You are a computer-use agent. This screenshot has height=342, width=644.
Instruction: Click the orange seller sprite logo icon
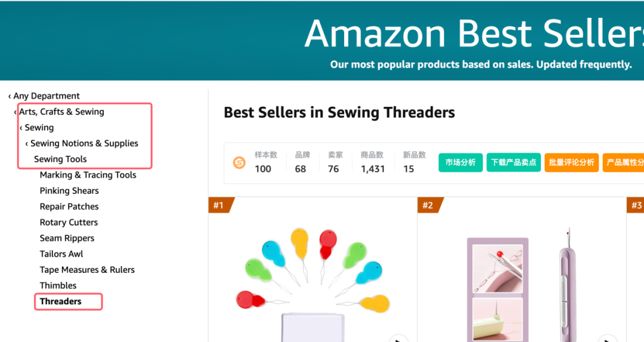pyautogui.click(x=239, y=162)
